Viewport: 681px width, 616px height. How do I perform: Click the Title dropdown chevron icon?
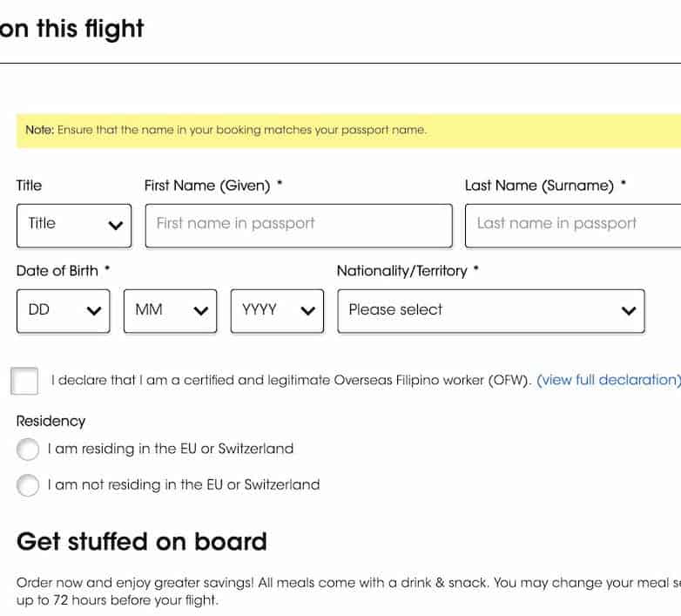coord(115,226)
